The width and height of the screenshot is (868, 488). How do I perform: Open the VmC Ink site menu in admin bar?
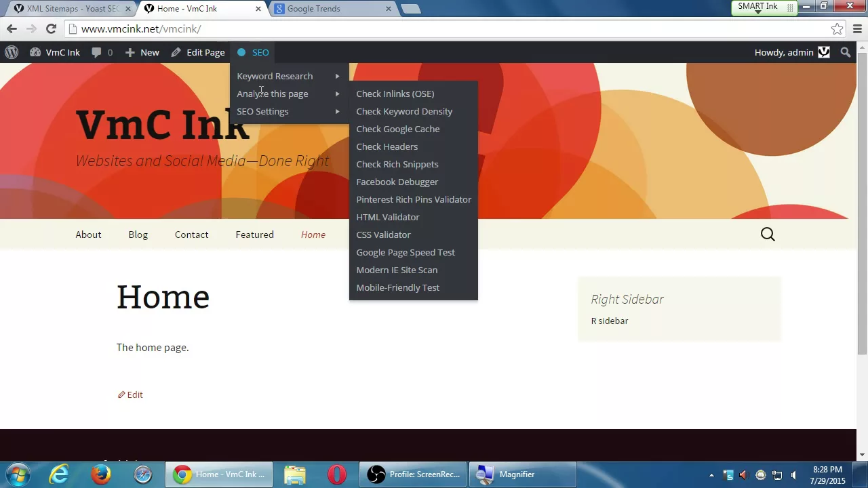(x=55, y=52)
